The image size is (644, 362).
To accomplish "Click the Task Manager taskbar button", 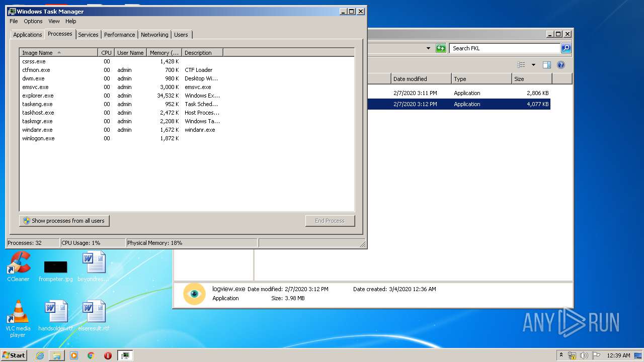I will click(125, 355).
